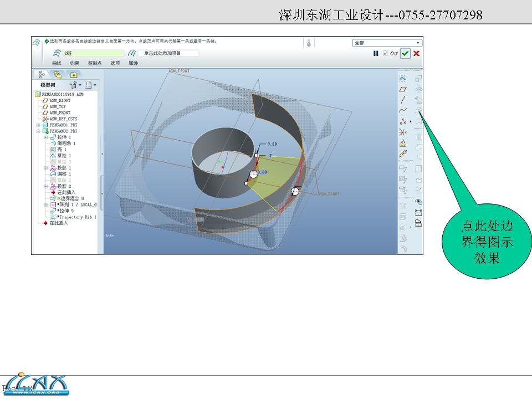Screen dimensions: 532x399
Task: Select the Trajectory Rib 1 feature
Action: point(73,217)
